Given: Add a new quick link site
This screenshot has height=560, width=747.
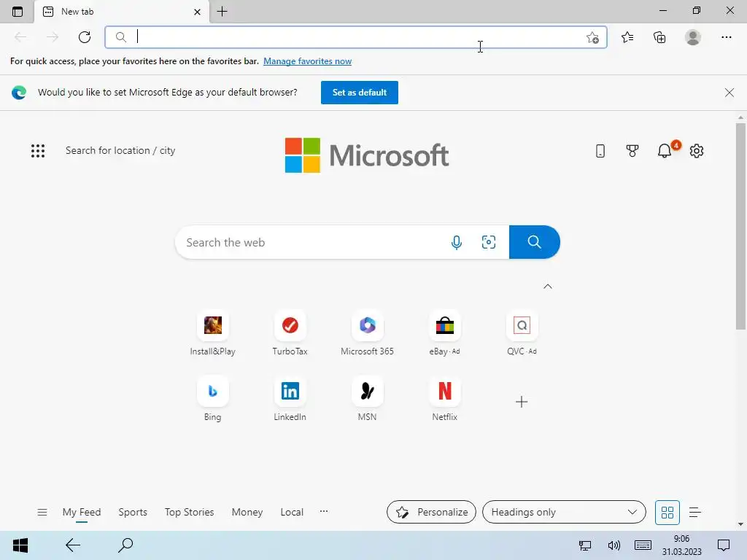Looking at the screenshot, I should 522,402.
